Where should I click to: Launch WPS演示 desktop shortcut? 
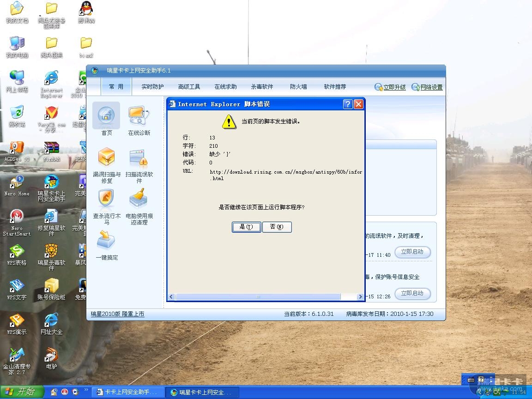click(17, 324)
